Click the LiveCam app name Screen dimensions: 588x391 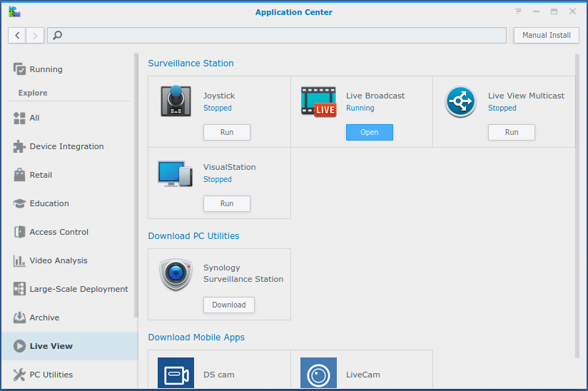click(363, 375)
